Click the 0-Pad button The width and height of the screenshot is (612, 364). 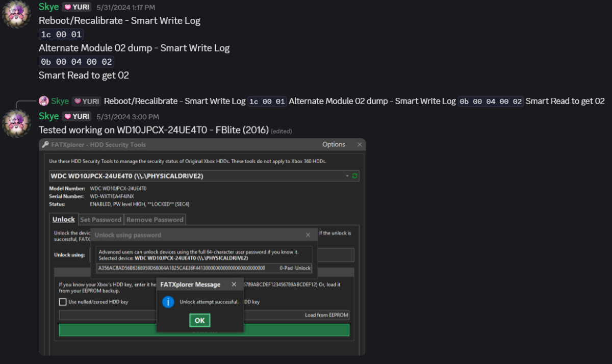point(286,268)
